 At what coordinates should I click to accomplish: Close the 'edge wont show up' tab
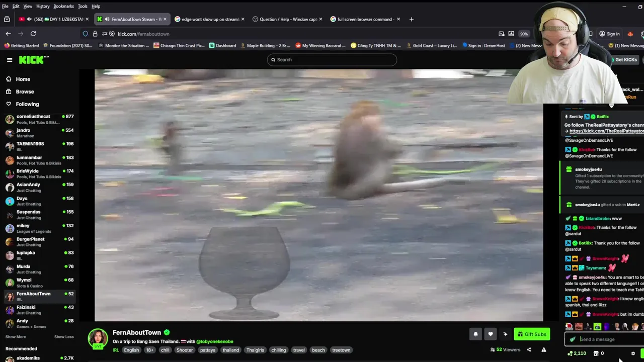point(243,19)
